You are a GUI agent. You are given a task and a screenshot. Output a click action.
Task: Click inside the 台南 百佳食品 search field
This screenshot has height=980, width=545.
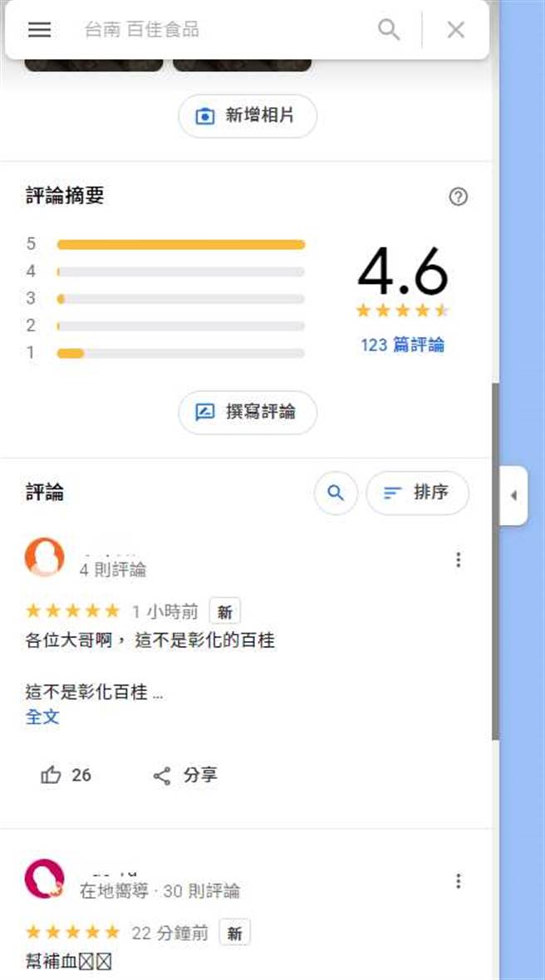166,30
